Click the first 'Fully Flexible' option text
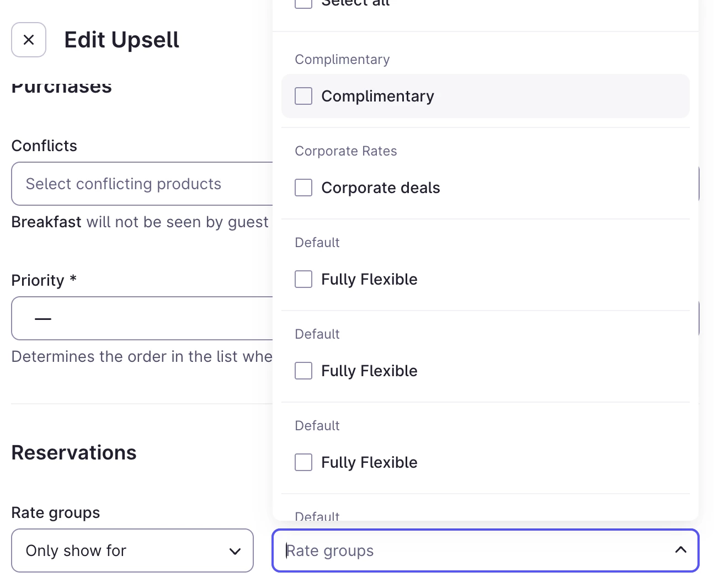Screen dimensions: 714x588 (x=369, y=279)
